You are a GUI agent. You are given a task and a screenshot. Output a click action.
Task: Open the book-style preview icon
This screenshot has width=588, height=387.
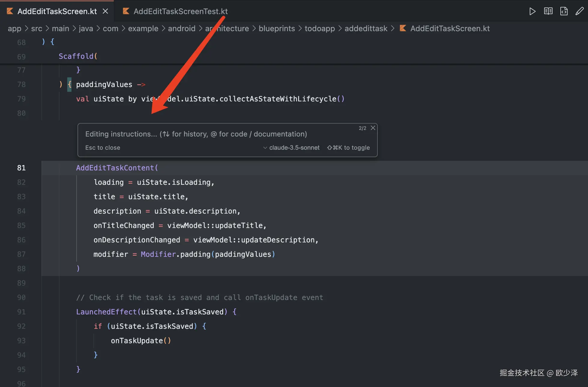(548, 11)
